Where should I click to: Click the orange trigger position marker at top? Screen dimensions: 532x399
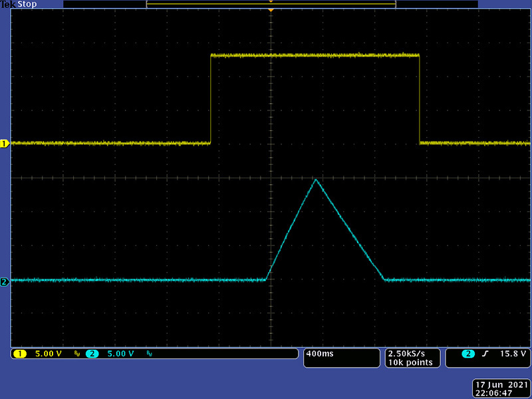[271, 10]
